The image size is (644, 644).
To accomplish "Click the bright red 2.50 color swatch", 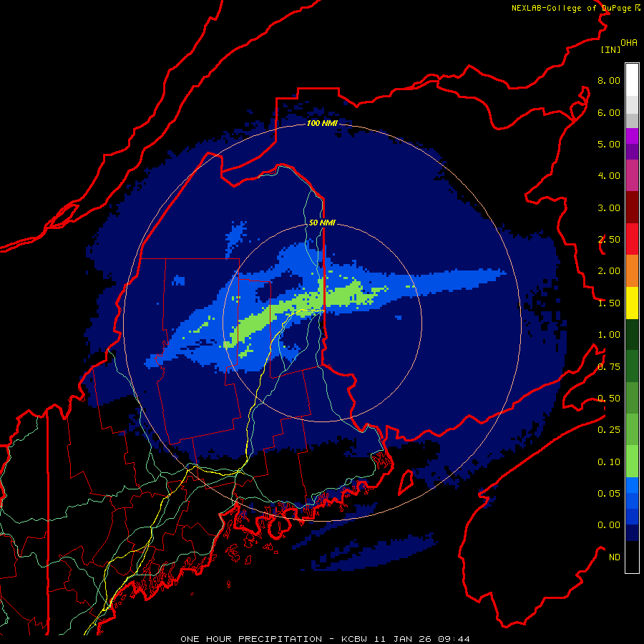I will tap(632, 239).
